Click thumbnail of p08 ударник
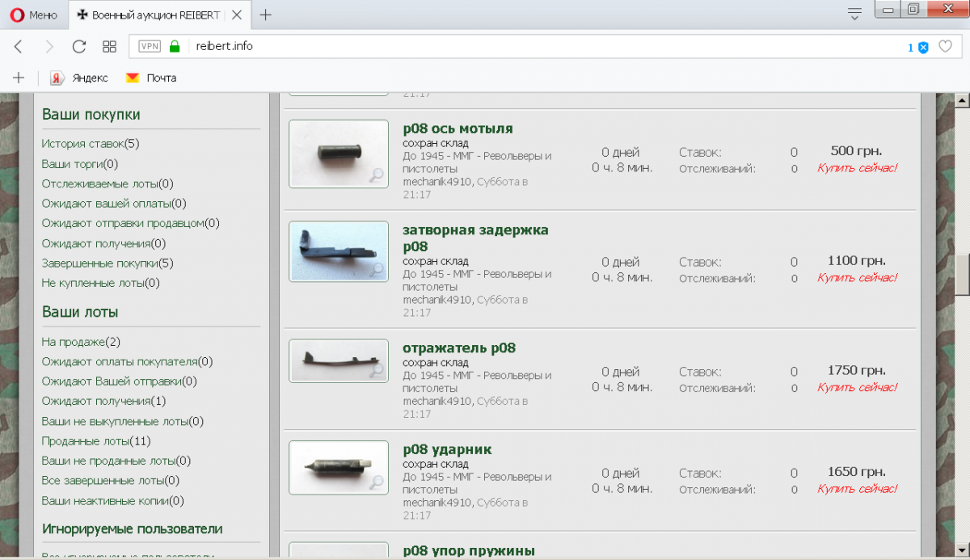 (339, 467)
